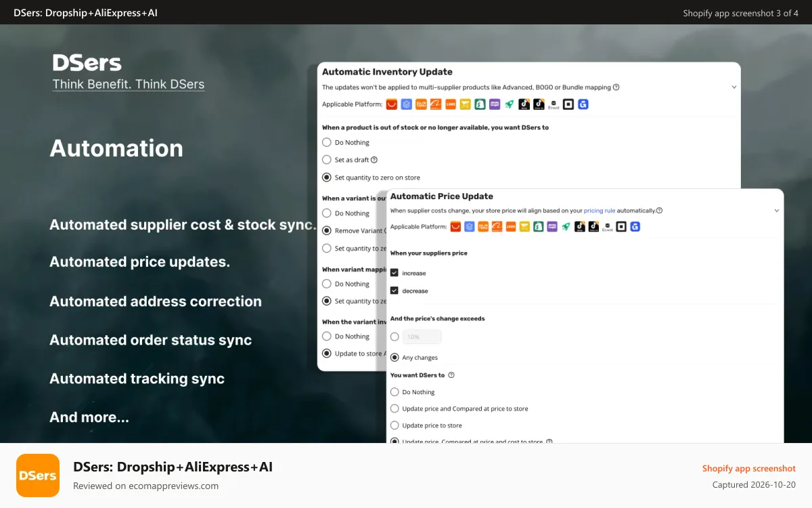Click the Alibaba platform icon in Automatic Price Update
Viewport: 812px width, 508px height.
497,226
